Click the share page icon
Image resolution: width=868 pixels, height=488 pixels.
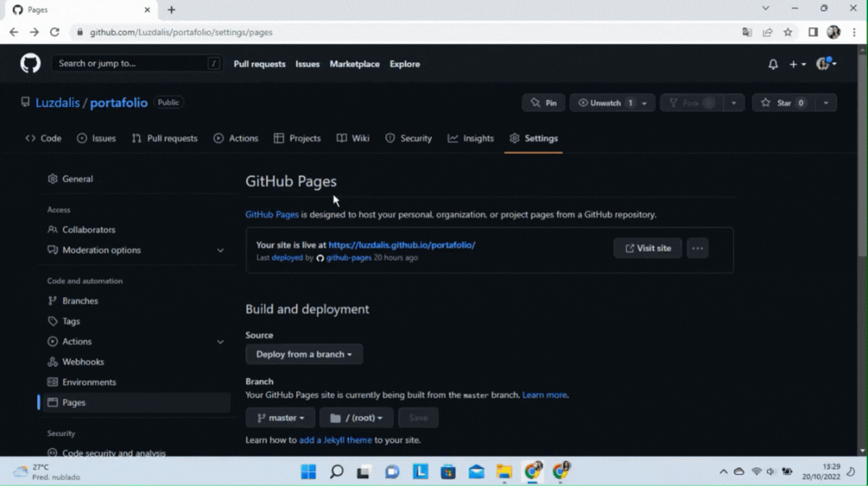tap(768, 32)
